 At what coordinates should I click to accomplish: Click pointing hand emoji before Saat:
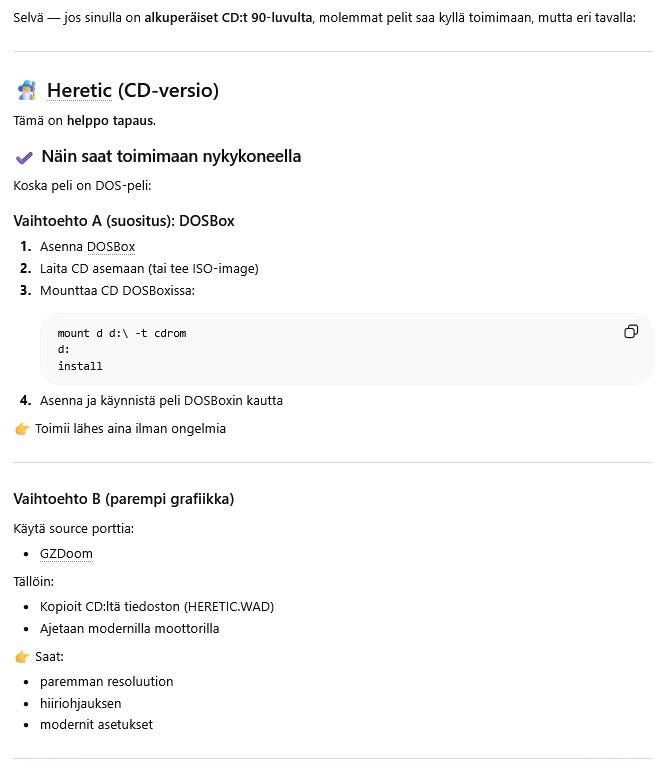[22, 657]
